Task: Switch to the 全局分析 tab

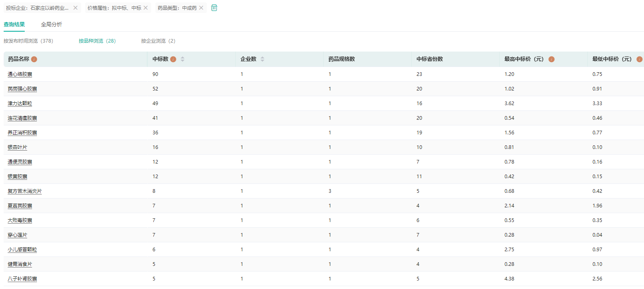Action: tap(52, 24)
